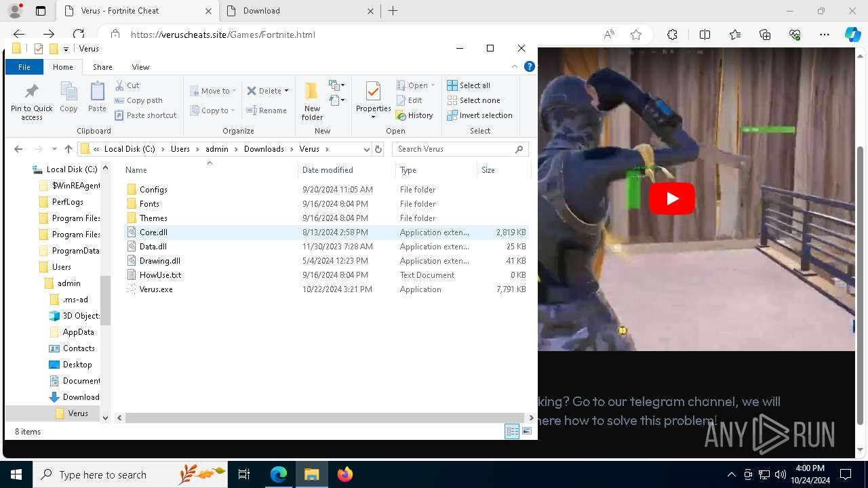Open New item dropdown in ribbon
Screen dimensions: 868x488
pos(337,85)
